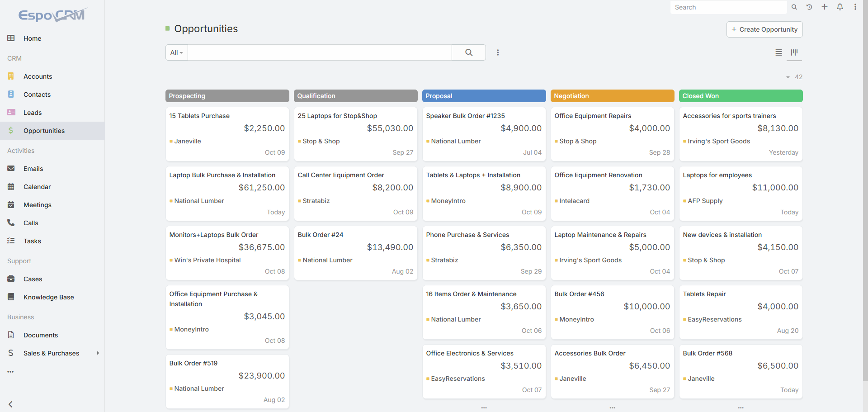Click the Prospecting column header
Image resolution: width=868 pixels, height=412 pixels.
click(227, 96)
